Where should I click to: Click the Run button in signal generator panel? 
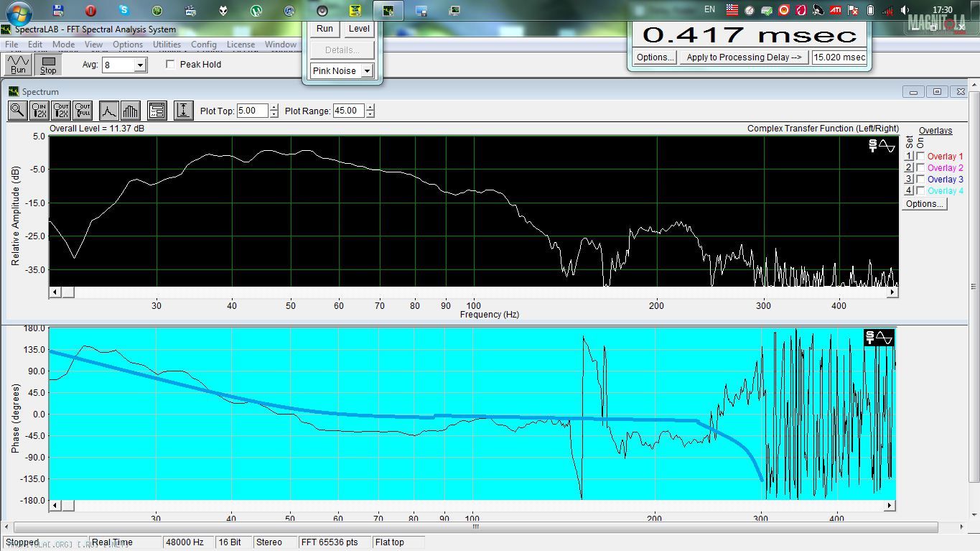click(x=325, y=29)
